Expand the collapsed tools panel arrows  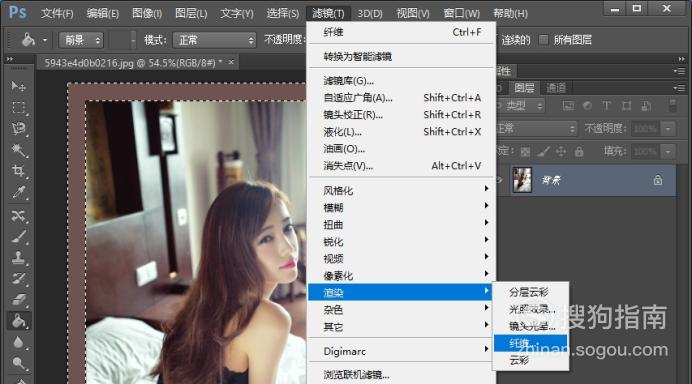pos(10,59)
